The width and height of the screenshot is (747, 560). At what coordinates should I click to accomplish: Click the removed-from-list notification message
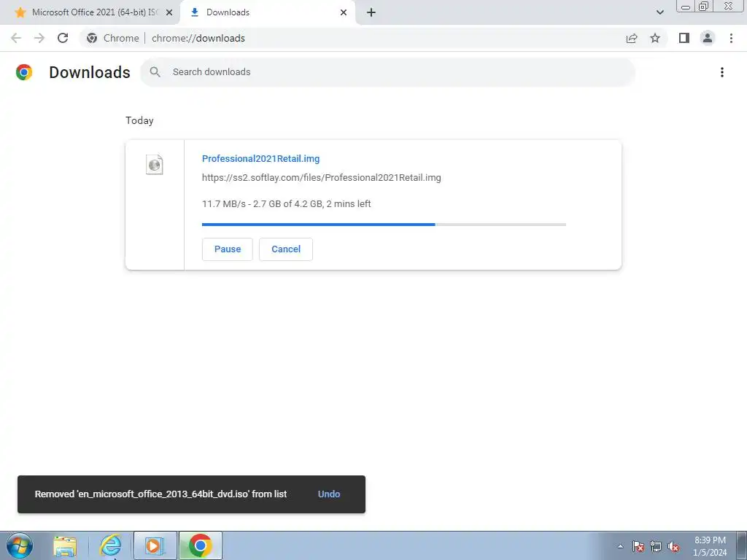click(160, 494)
